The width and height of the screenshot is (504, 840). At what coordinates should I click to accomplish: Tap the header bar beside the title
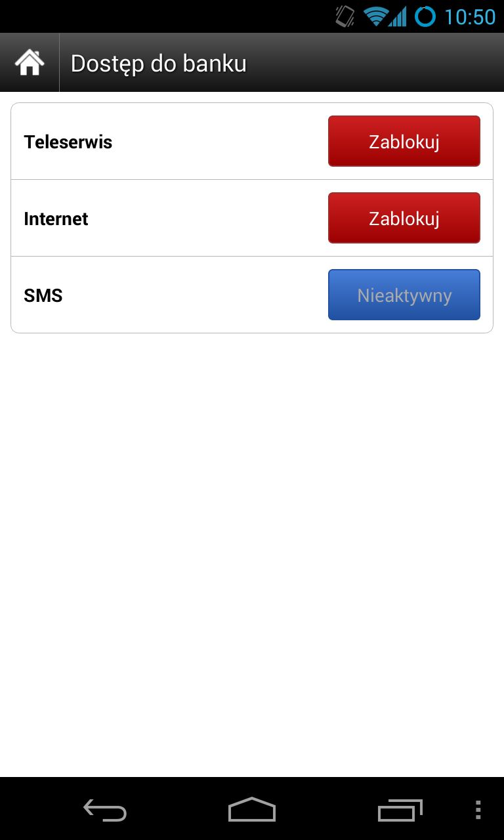[374, 63]
